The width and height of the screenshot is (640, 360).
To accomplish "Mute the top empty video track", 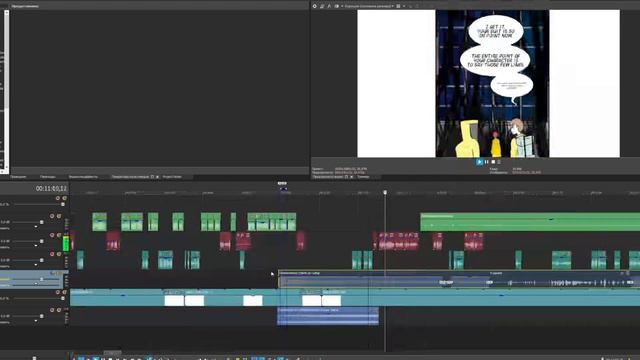I will pos(58,198).
